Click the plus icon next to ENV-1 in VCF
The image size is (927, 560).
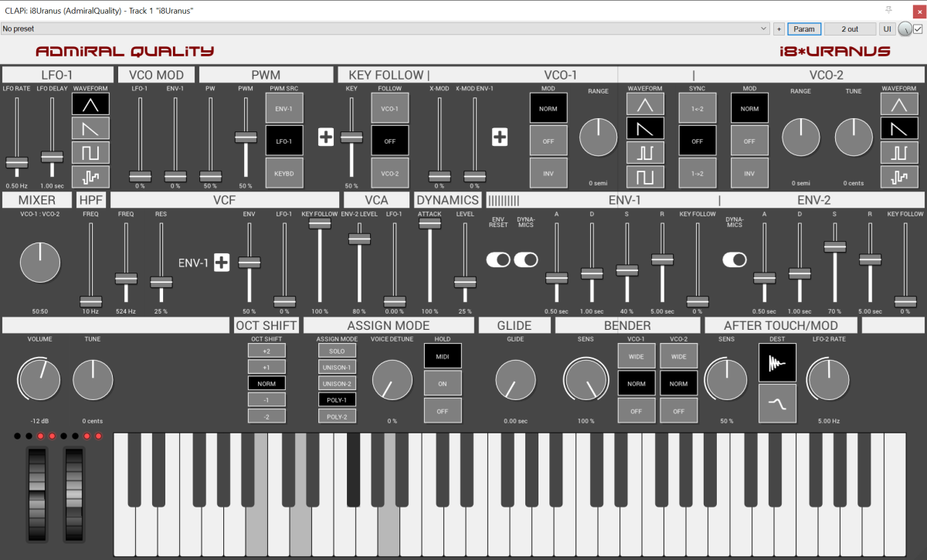click(x=222, y=263)
